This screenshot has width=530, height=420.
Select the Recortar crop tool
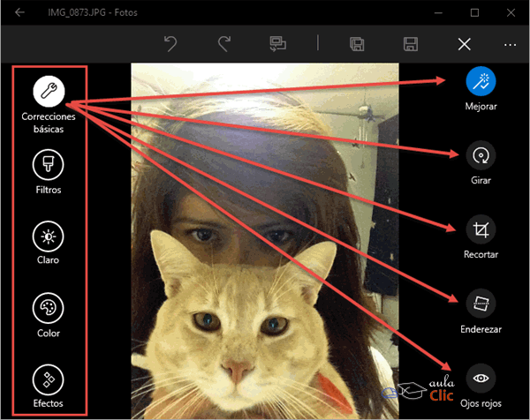click(x=481, y=229)
